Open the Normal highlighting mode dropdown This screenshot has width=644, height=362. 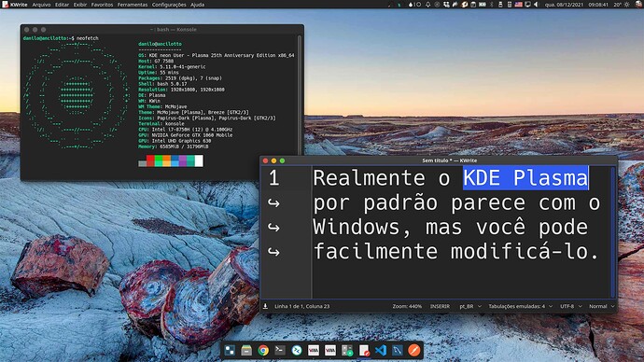pos(602,306)
